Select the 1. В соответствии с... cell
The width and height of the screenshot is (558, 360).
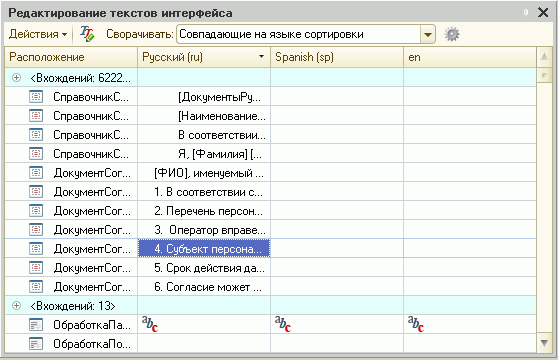(x=204, y=192)
